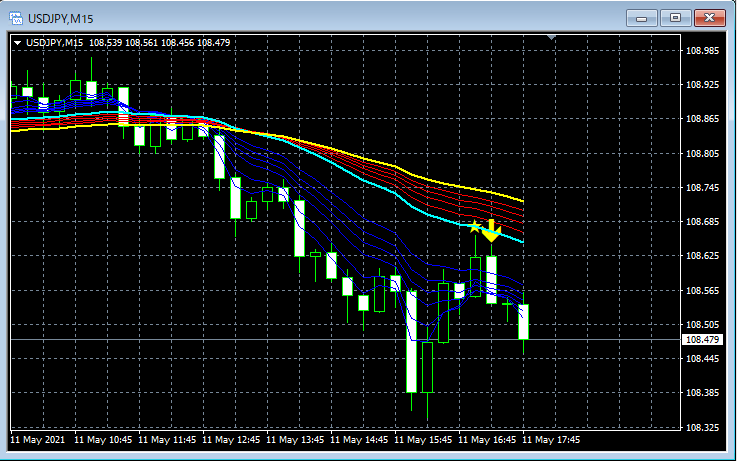Click the 11 May 10:45 time label
738x461 pixels.
point(103,440)
